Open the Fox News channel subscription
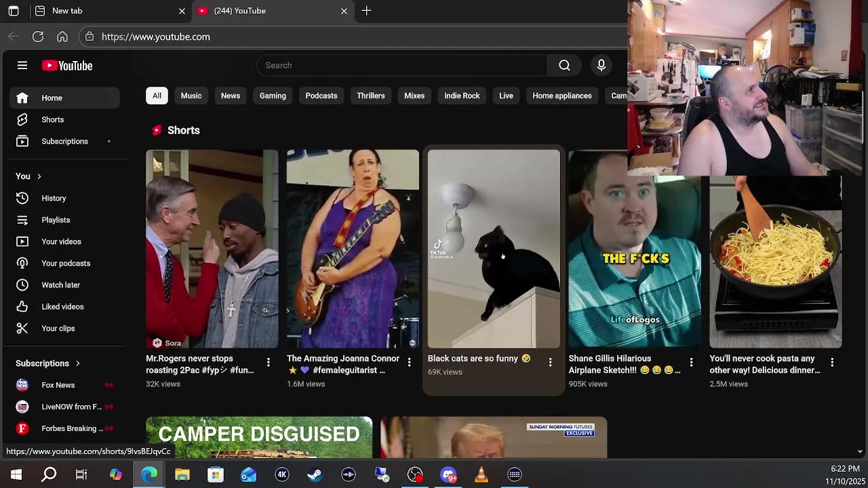This screenshot has width=868, height=488. (x=64, y=385)
